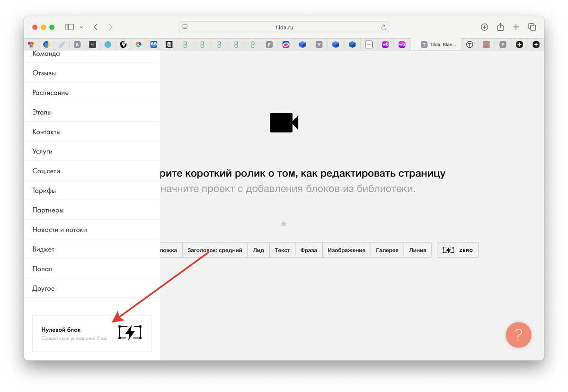The width and height of the screenshot is (568, 392).
Task: Open the 'Услуги' block category
Action: [x=92, y=151]
